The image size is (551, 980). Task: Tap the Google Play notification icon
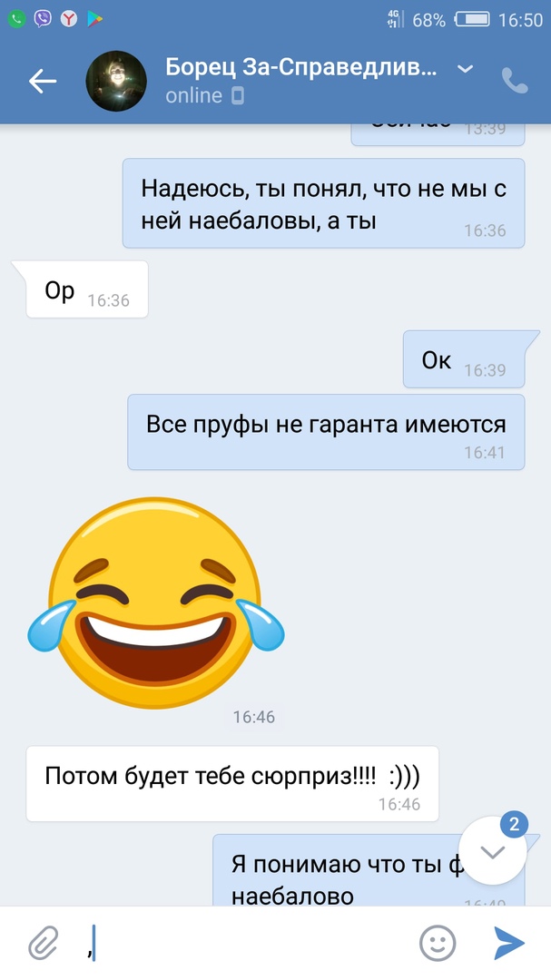point(94,19)
